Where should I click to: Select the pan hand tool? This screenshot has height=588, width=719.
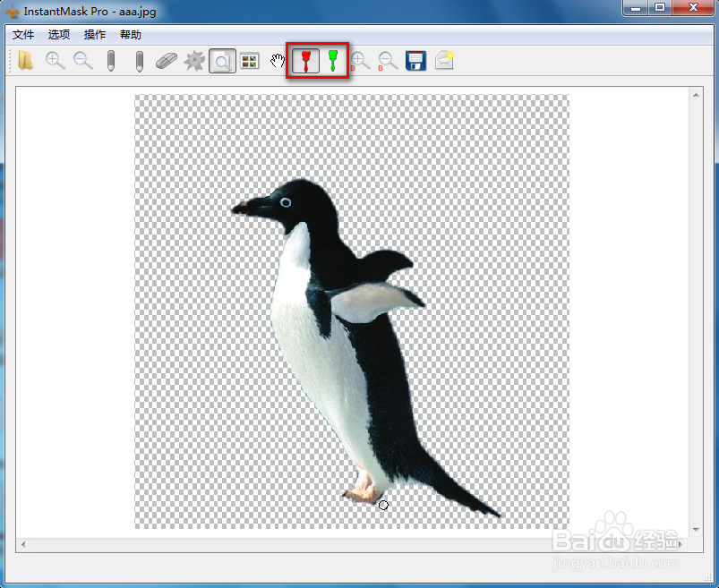click(x=278, y=61)
